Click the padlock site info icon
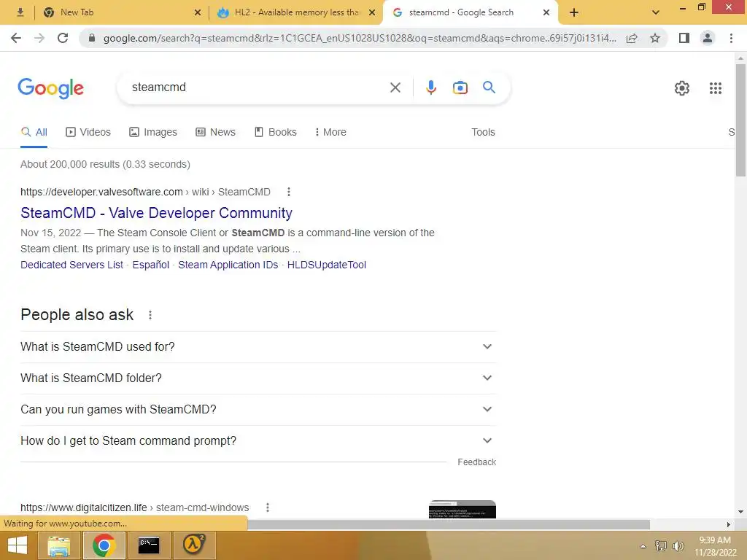 92,38
